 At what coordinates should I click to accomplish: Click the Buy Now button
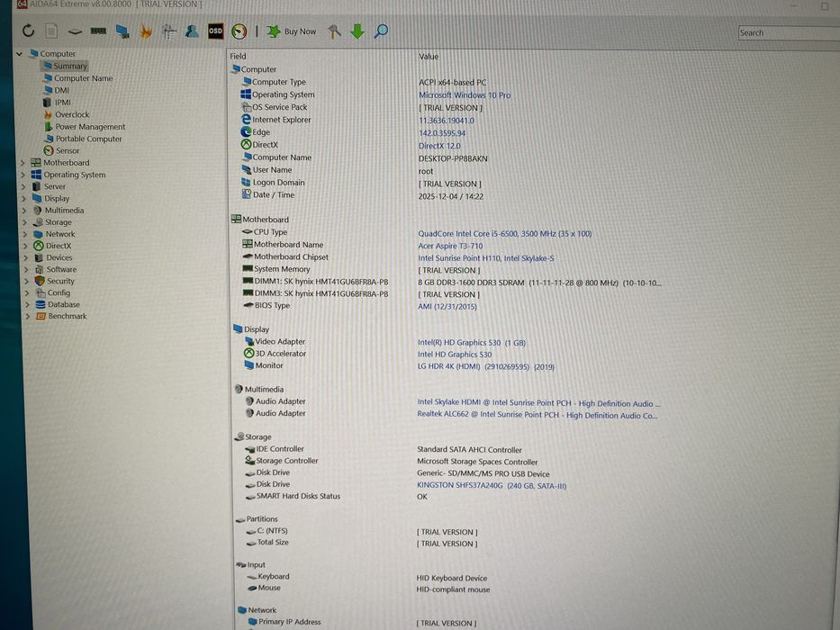(x=292, y=31)
